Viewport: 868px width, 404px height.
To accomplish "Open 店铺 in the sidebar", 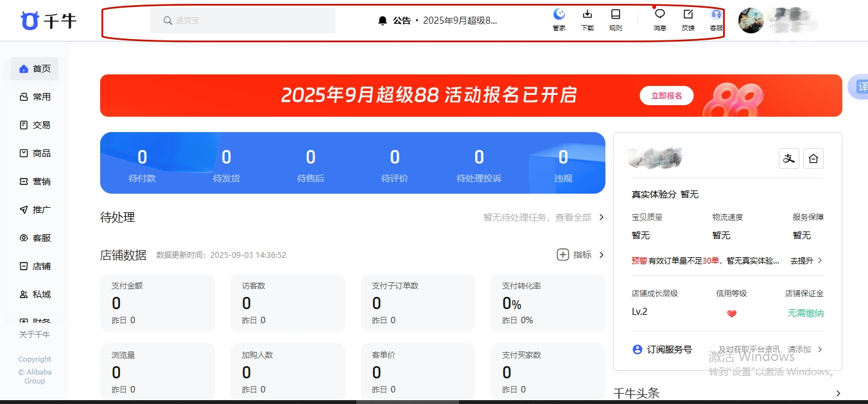I will click(x=35, y=266).
